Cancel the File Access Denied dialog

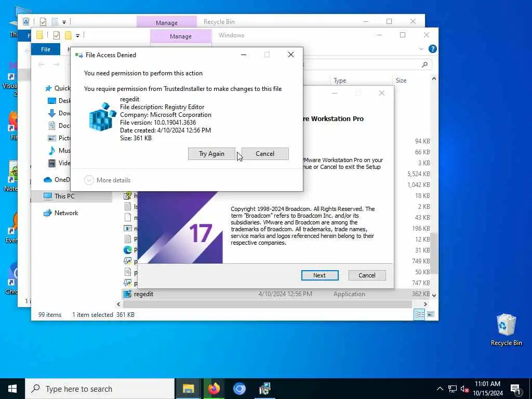pos(265,154)
